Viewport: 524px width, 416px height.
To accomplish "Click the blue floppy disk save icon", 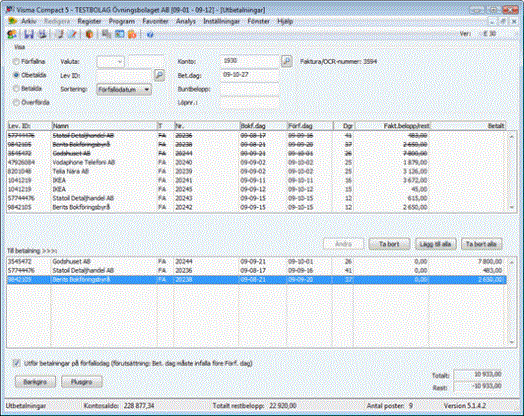I will click(29, 34).
